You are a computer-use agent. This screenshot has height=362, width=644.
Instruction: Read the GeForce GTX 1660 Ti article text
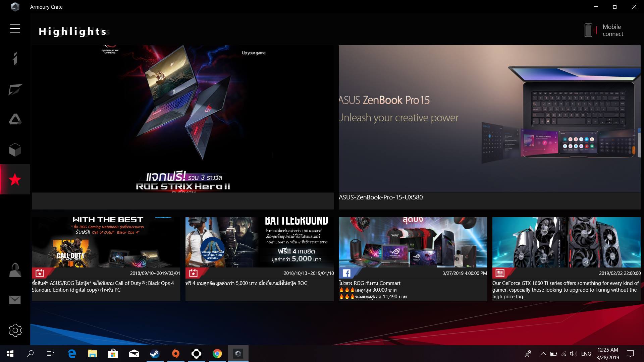pos(566,290)
